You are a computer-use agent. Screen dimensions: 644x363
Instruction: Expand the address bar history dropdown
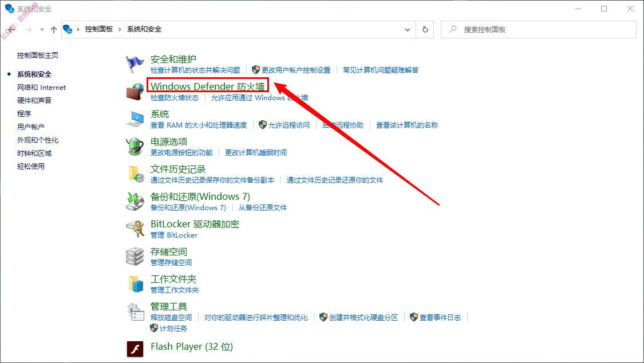coord(408,30)
